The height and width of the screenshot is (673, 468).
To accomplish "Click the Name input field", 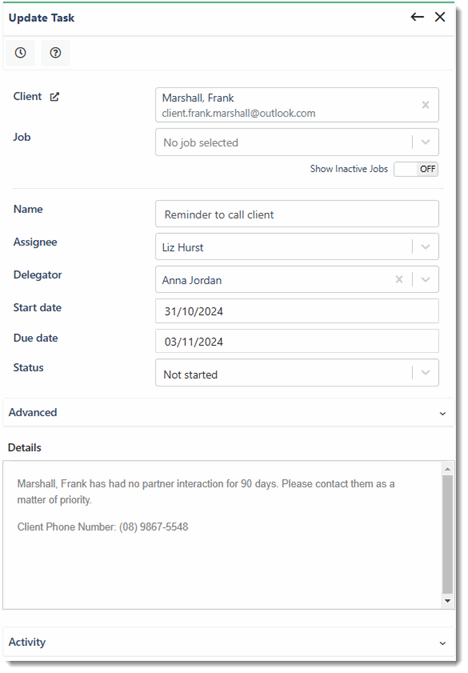I will [297, 214].
